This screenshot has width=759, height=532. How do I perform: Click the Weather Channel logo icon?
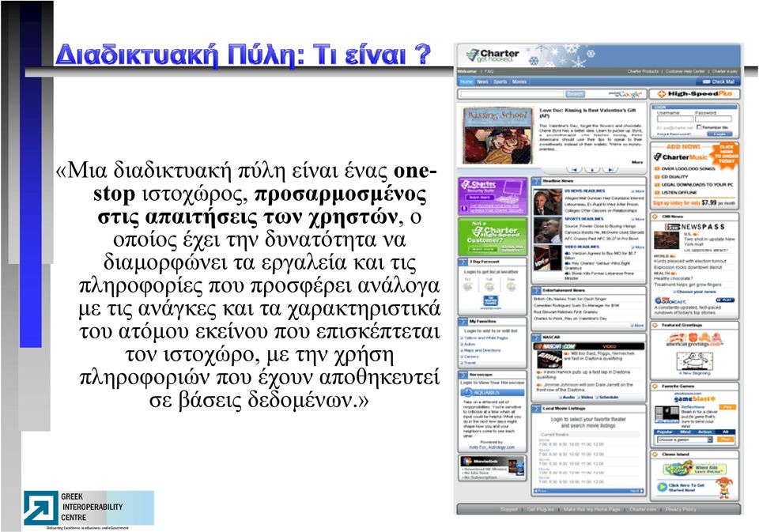pos(490,301)
